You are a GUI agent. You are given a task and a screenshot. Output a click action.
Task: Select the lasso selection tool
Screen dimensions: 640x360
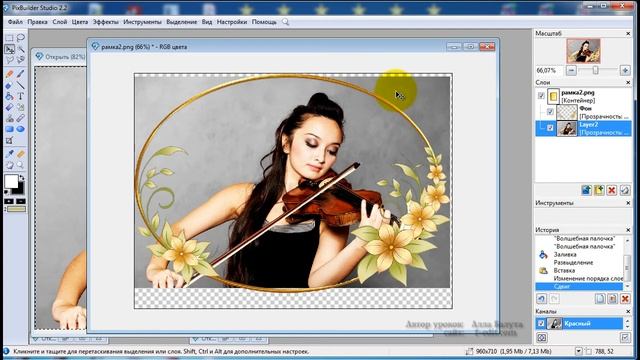coord(20,38)
